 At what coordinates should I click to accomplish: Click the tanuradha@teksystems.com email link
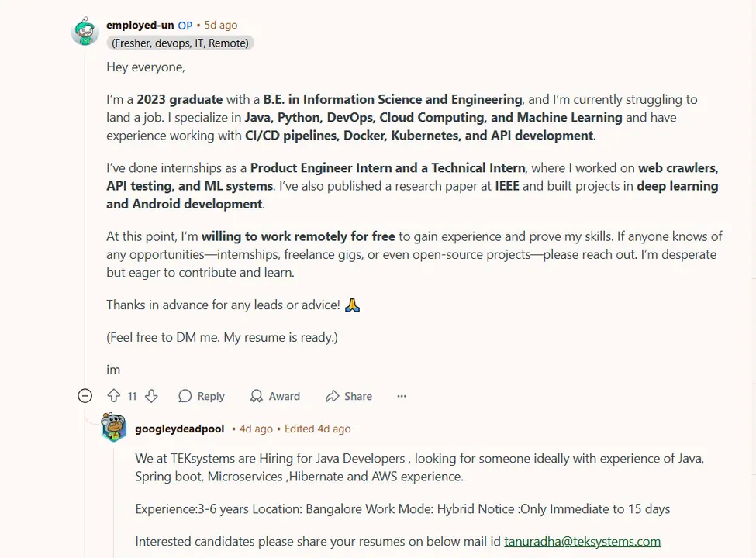(582, 541)
